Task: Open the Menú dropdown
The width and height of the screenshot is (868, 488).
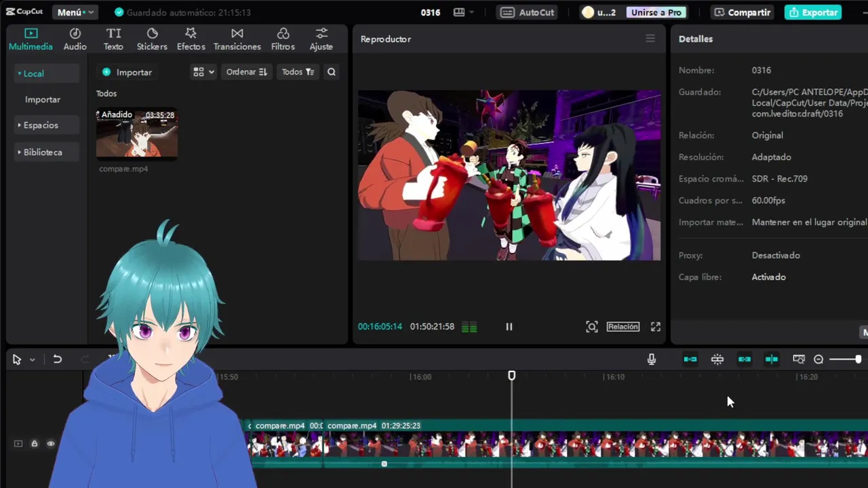Action: click(x=75, y=12)
